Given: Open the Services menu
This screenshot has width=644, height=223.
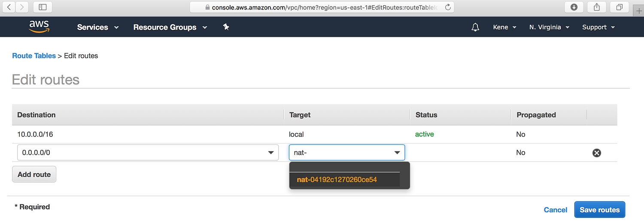Looking at the screenshot, I should point(97,27).
